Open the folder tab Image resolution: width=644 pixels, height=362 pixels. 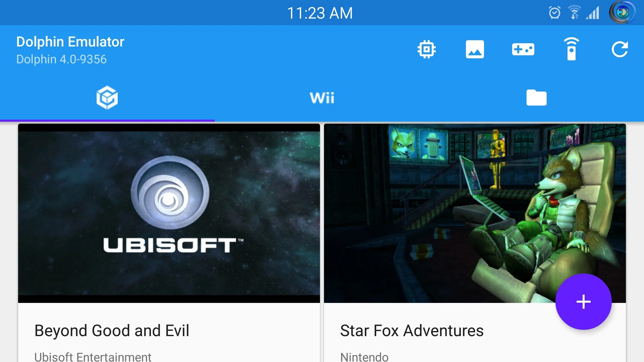click(x=536, y=98)
